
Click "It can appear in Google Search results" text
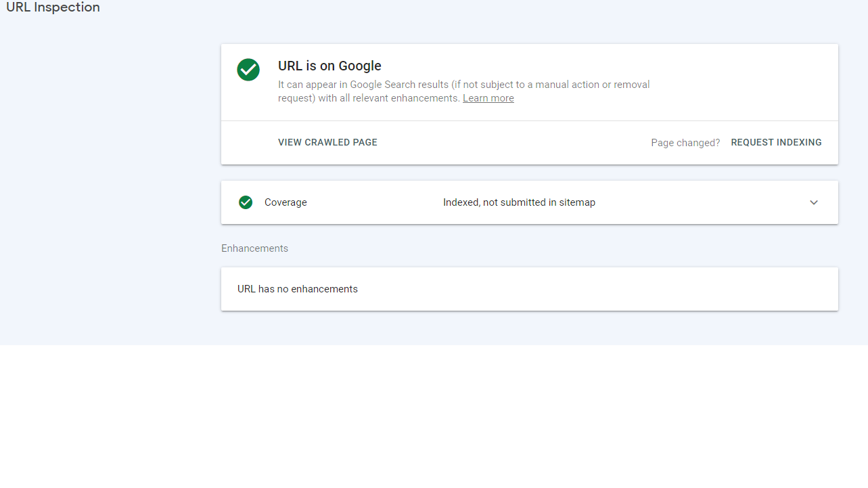point(363,85)
